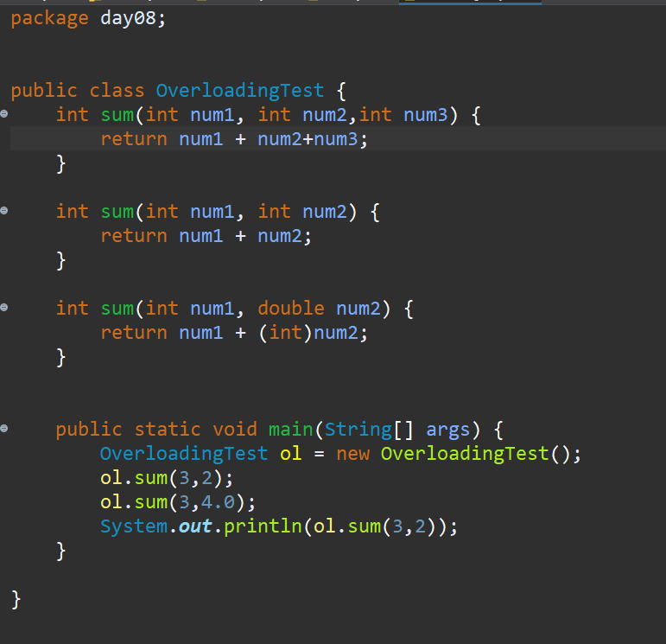Screen dimensions: 666x644
Task: Collapse the sum(int num1, int num2) fold marker
Action: [3, 210]
